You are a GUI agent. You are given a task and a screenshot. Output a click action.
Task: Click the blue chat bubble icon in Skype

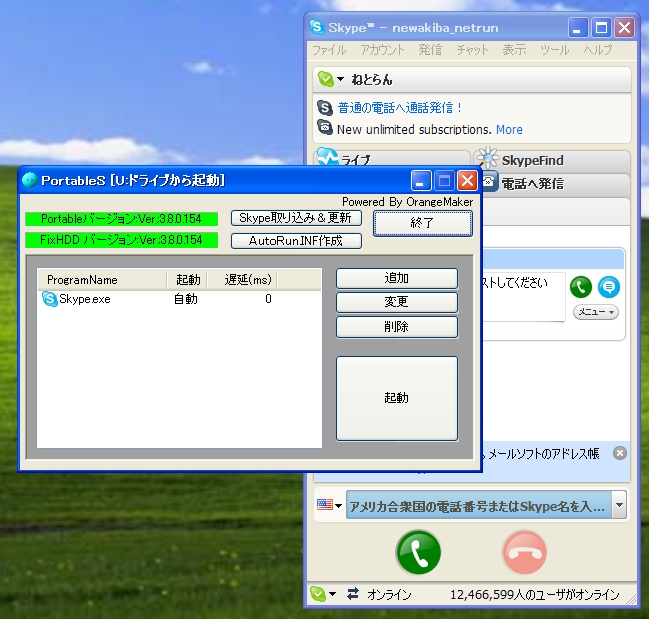(608, 287)
